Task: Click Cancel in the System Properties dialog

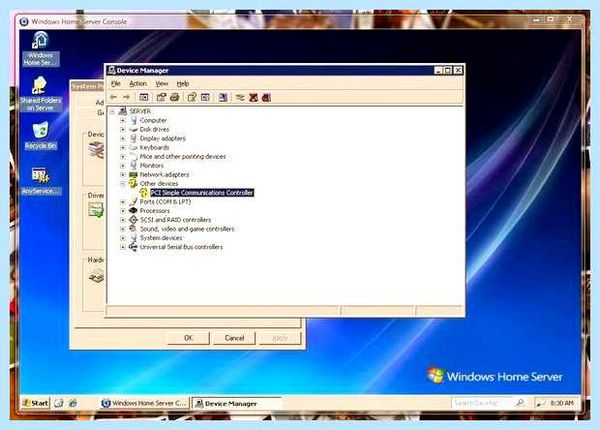Action: [234, 338]
